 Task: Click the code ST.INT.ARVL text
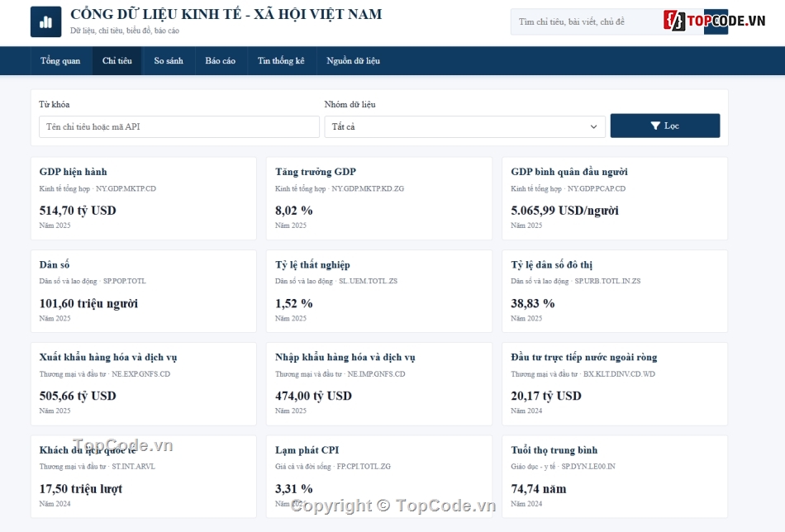point(134,467)
